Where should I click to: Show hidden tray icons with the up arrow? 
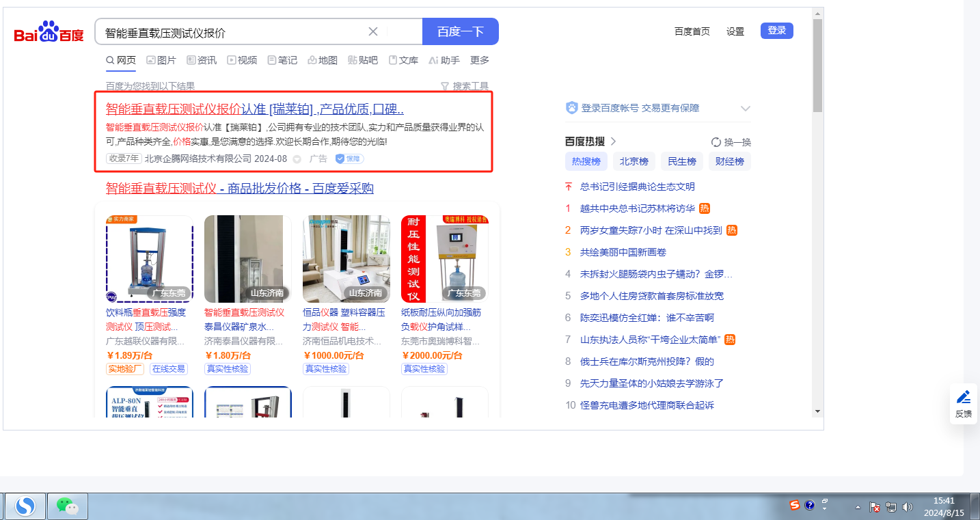(858, 507)
